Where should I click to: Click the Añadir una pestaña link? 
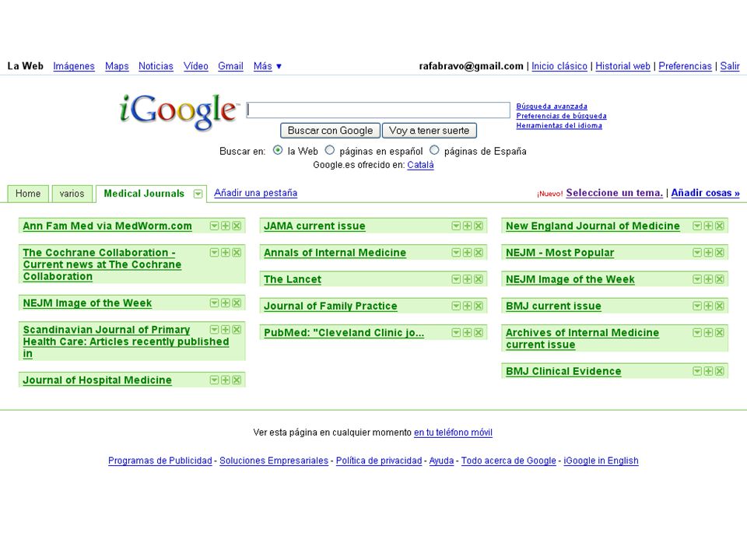[255, 193]
